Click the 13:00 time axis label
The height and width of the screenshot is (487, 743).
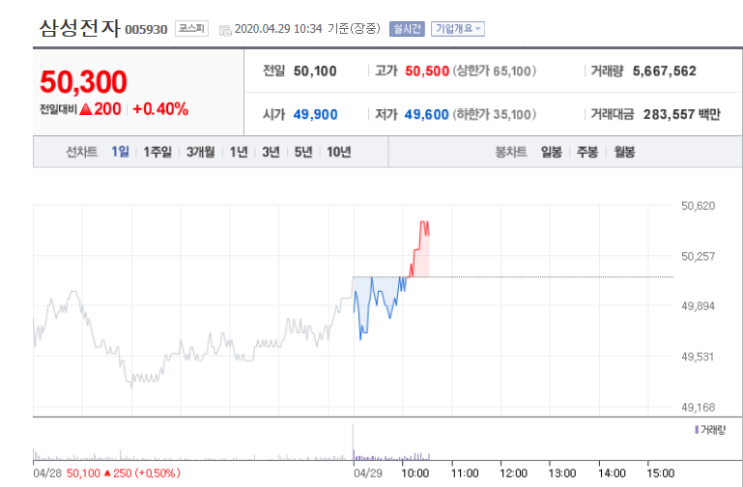(x=562, y=473)
